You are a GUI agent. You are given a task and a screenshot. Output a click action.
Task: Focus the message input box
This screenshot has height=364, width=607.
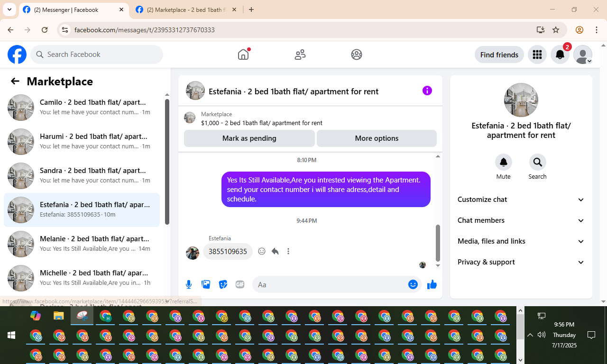330,284
